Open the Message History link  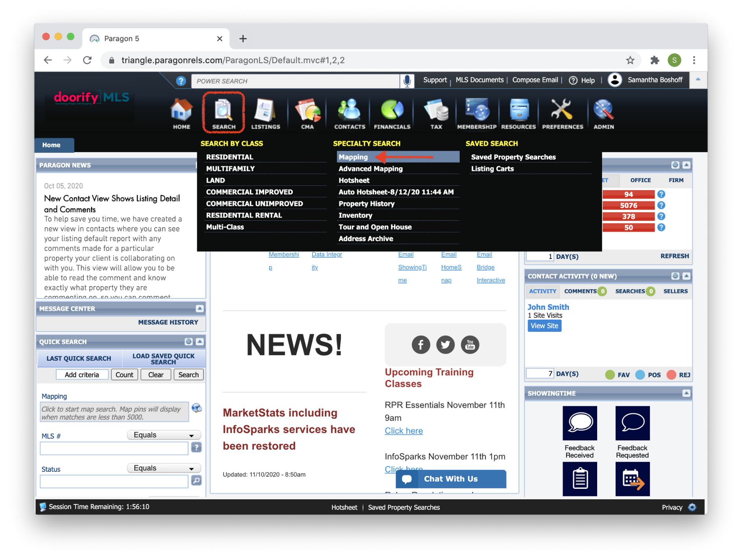pos(168,322)
